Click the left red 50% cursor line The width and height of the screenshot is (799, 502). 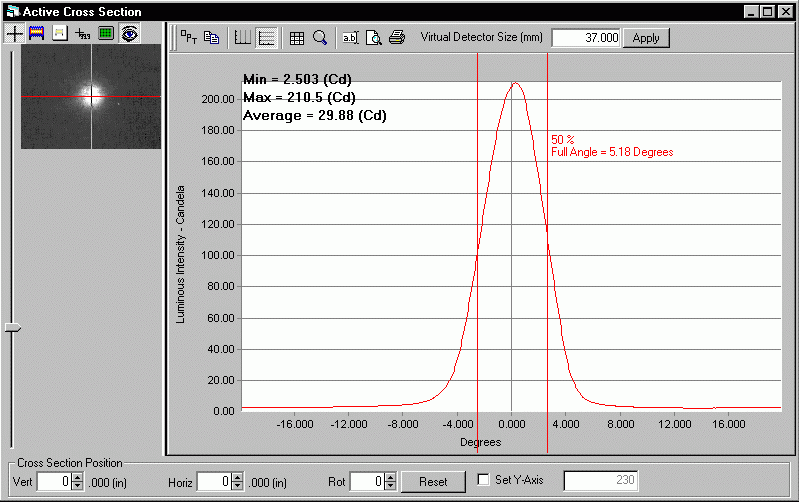477,253
